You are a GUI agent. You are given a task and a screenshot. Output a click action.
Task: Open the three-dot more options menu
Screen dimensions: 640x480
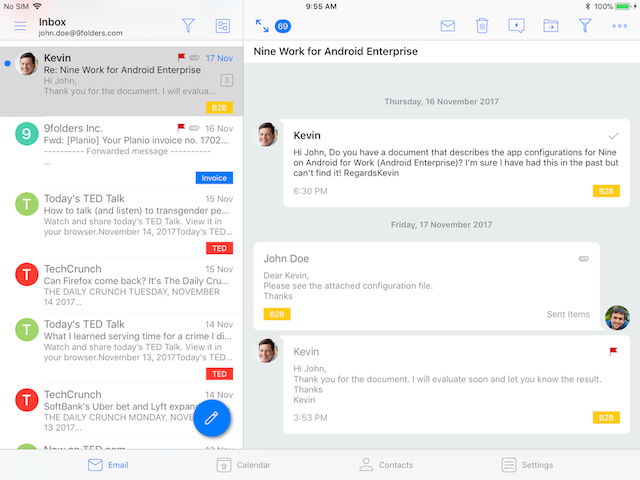(619, 26)
